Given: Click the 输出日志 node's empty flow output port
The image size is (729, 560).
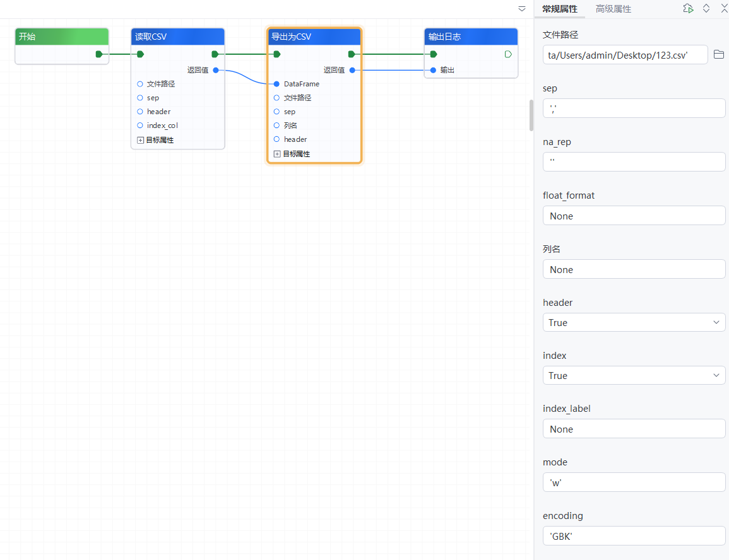Looking at the screenshot, I should point(508,54).
